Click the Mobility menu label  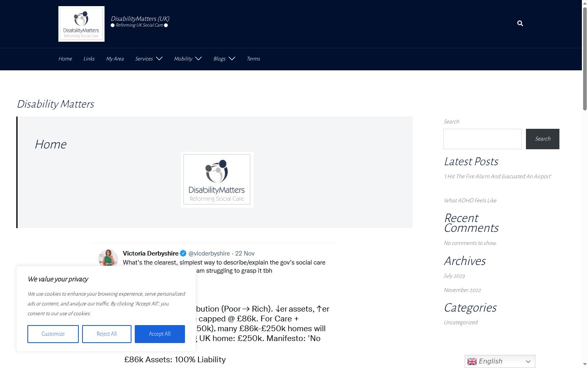[x=183, y=59]
